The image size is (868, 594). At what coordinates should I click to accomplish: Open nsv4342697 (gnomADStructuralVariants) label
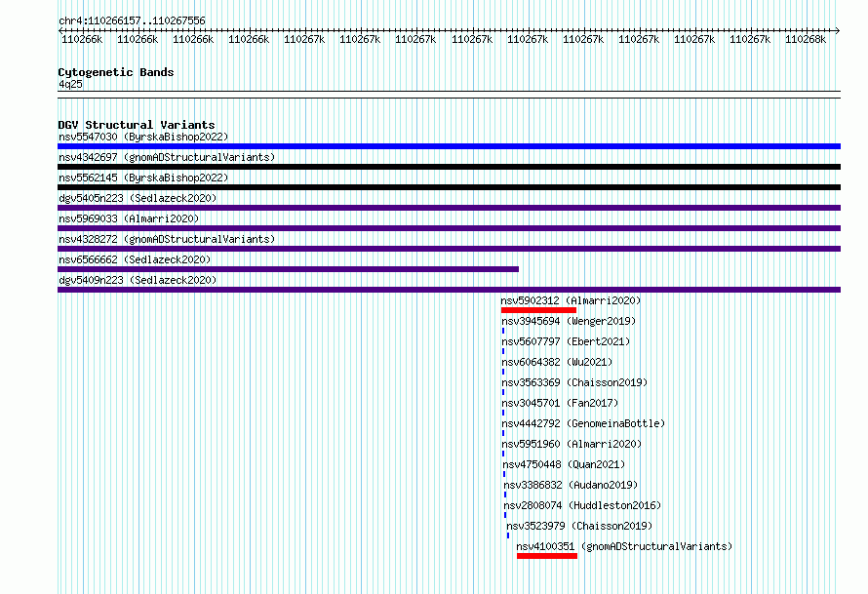[167, 157]
